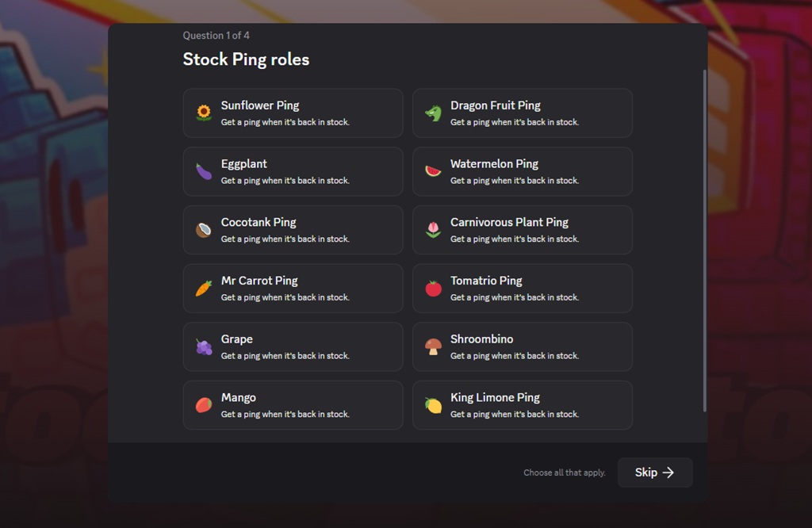Click the watermelon slice emoji icon
The image size is (812, 528).
coord(433,171)
